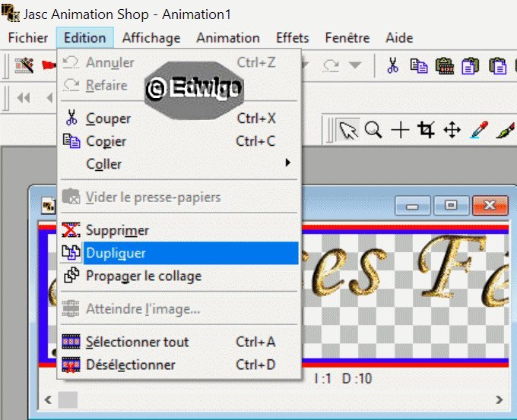Choose Couper from the Edition menu
517x420 pixels.
179,118
